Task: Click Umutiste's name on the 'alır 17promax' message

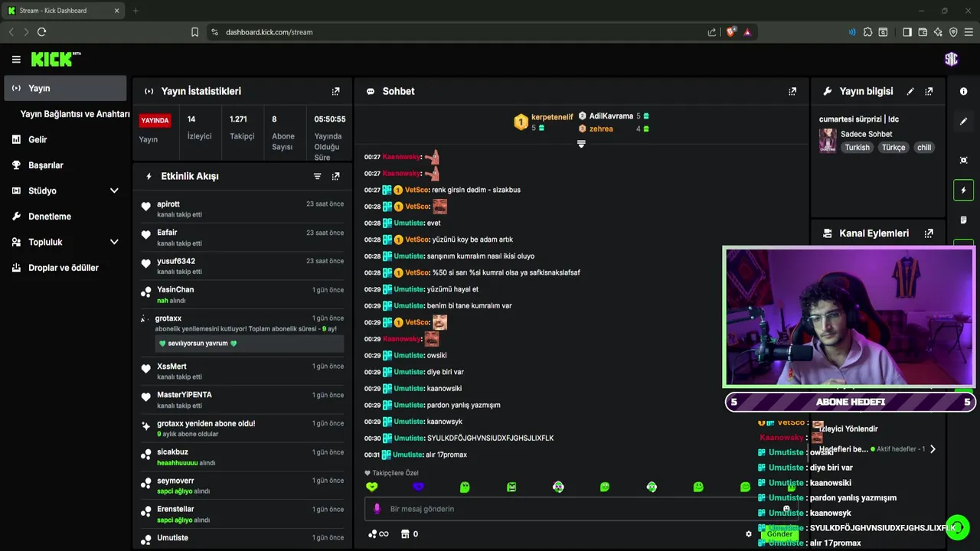Action: tap(409, 455)
